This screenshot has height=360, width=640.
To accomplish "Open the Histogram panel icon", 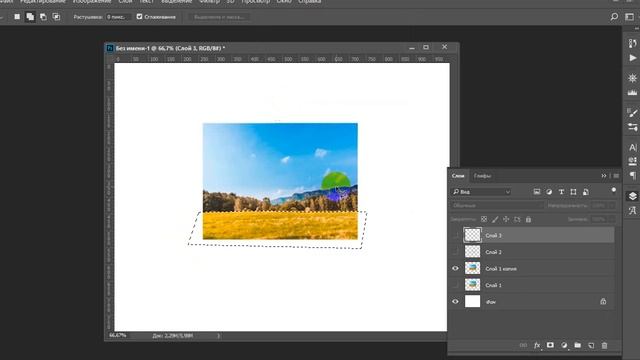I will coord(632,93).
